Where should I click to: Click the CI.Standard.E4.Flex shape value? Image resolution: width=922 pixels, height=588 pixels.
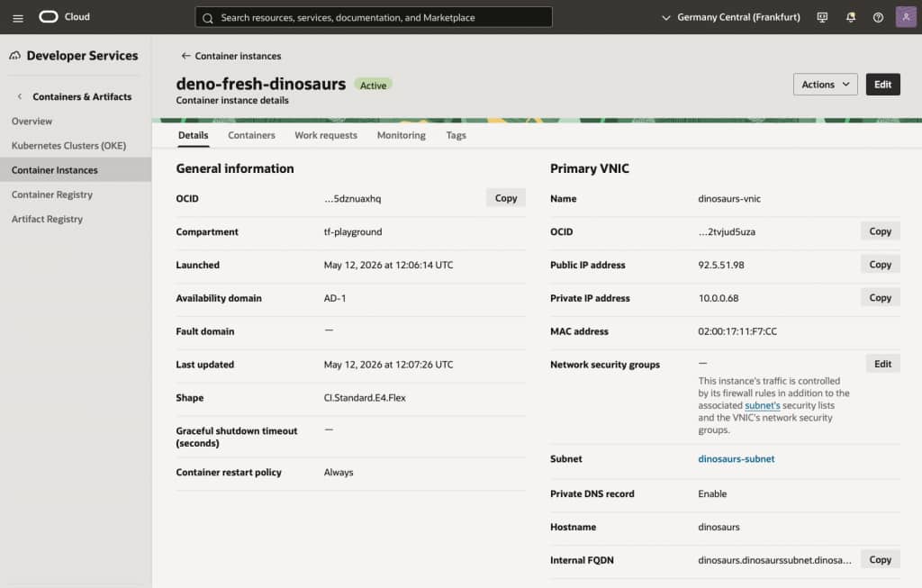click(365, 398)
